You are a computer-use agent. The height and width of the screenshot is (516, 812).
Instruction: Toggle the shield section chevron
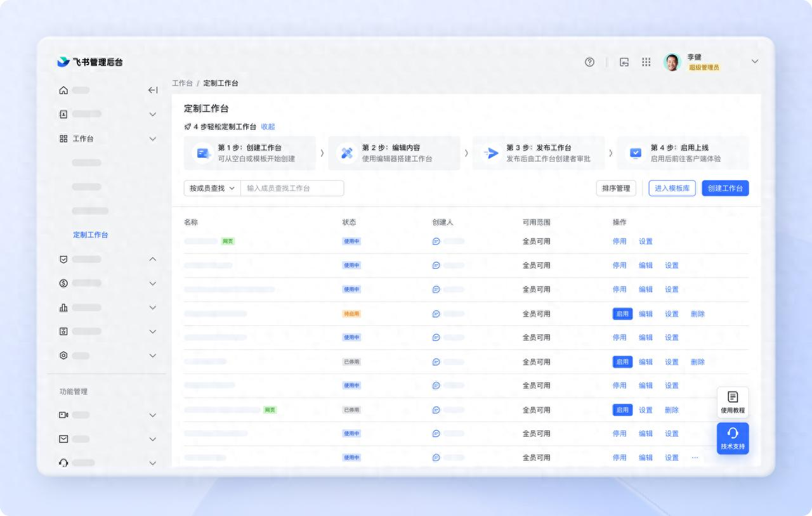point(152,259)
